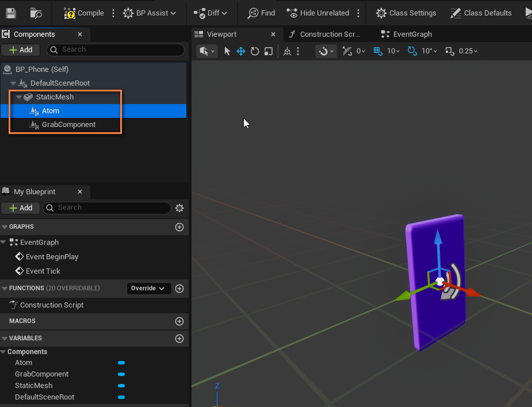Toggle camera speed scalar icon
532x407 pixels.
click(x=347, y=51)
